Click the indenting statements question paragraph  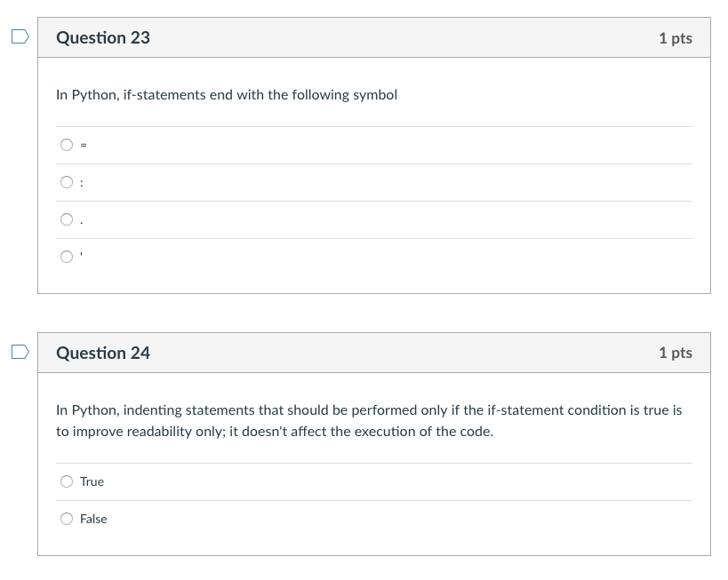(x=368, y=420)
